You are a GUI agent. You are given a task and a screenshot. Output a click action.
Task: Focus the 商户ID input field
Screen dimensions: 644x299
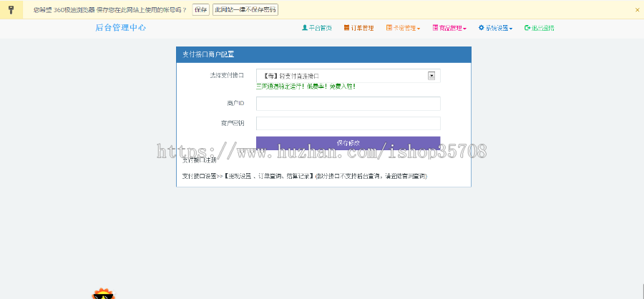348,104
